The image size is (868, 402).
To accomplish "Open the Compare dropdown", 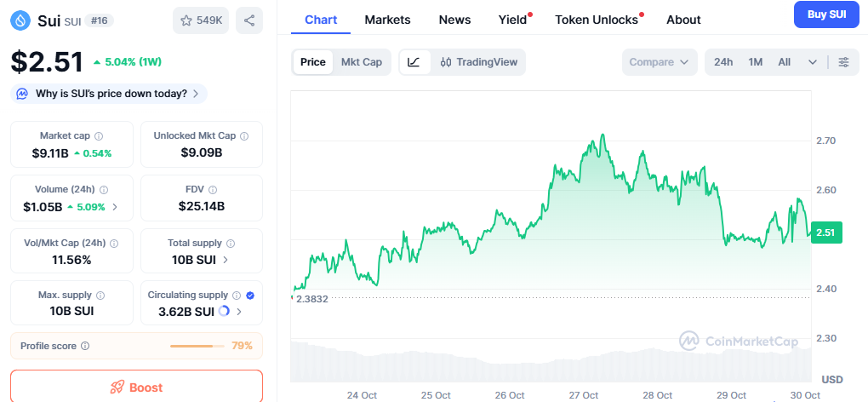I will [660, 62].
